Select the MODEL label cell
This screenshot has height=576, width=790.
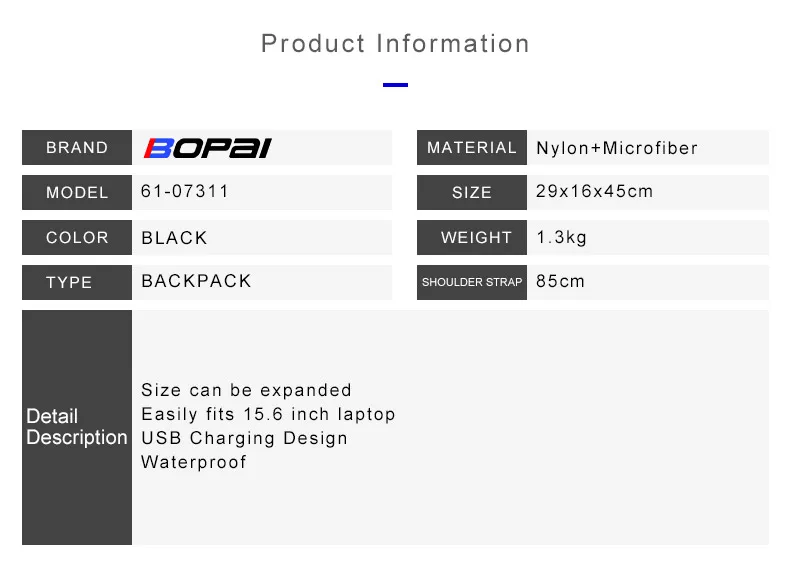(x=77, y=193)
